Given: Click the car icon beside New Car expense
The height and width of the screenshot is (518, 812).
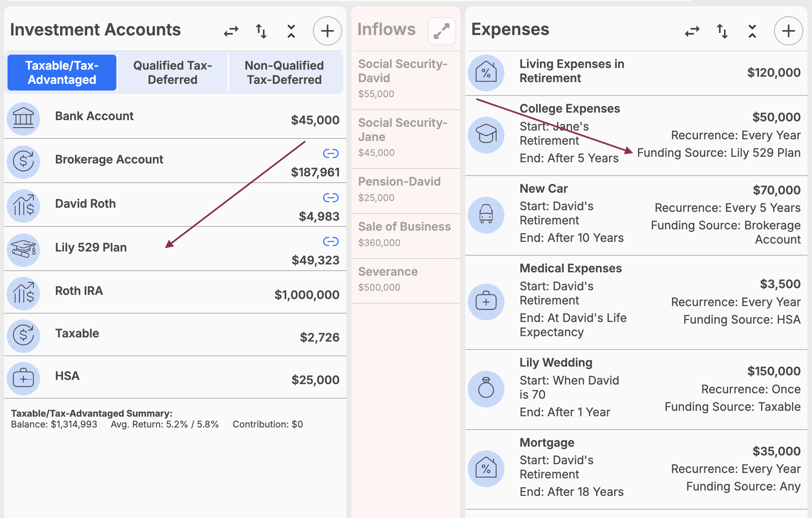Looking at the screenshot, I should click(487, 214).
